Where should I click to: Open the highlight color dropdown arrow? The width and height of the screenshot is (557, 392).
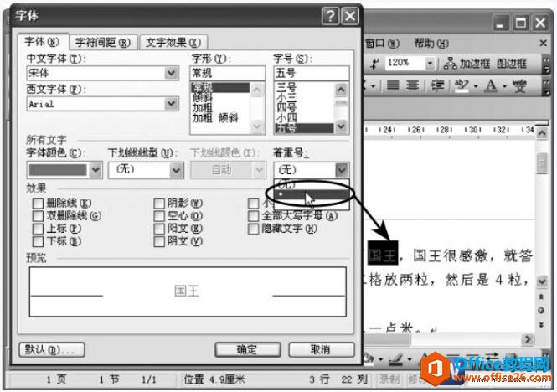click(476, 86)
